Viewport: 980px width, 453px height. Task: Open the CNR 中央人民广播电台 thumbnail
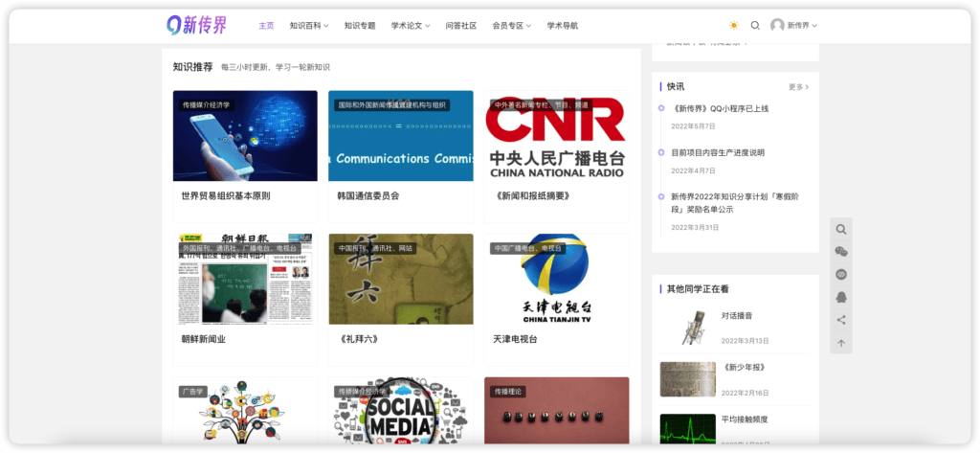coord(556,136)
